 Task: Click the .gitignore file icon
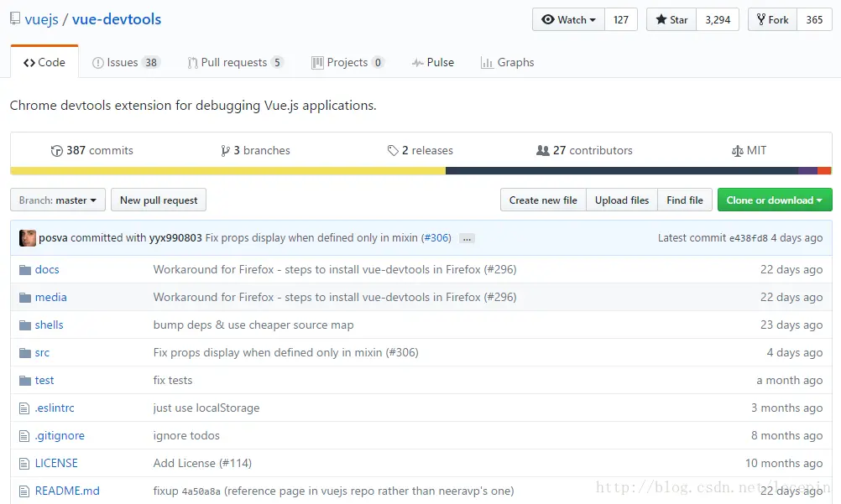click(24, 436)
